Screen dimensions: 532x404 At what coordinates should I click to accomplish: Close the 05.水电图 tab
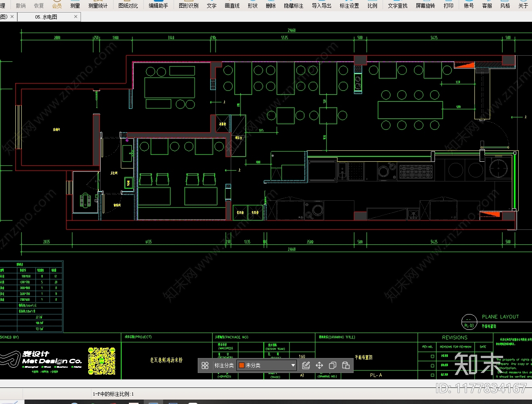tap(76, 17)
